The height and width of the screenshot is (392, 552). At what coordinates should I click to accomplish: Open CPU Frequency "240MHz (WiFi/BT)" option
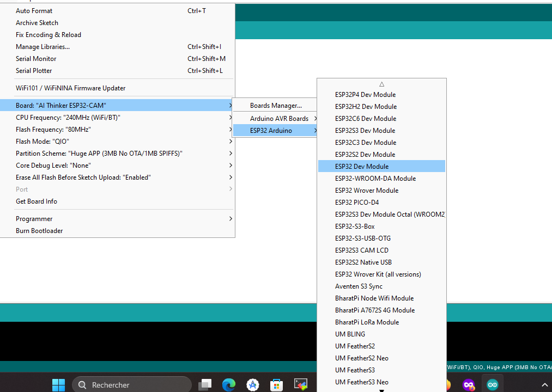(x=117, y=117)
